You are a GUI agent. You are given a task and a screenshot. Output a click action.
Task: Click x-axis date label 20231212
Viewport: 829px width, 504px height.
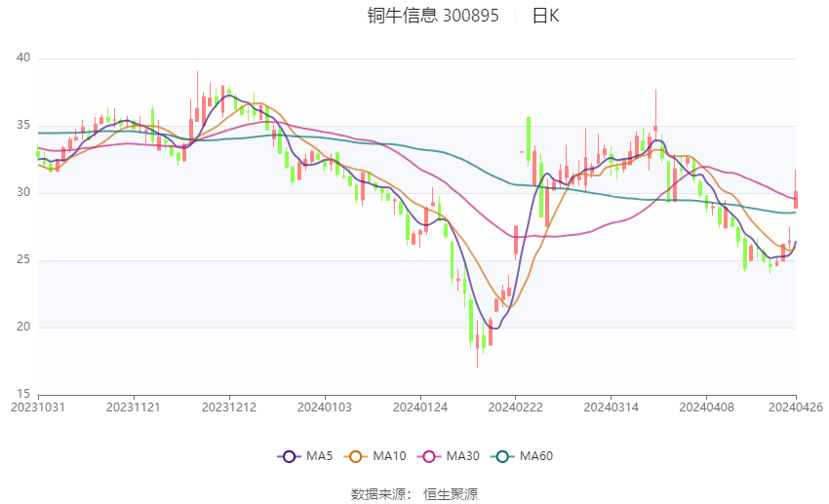tap(229, 407)
